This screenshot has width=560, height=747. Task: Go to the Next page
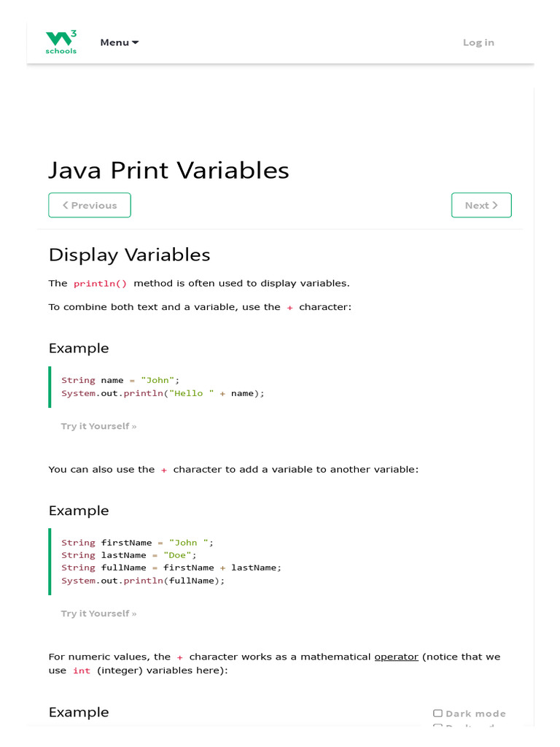coord(481,205)
